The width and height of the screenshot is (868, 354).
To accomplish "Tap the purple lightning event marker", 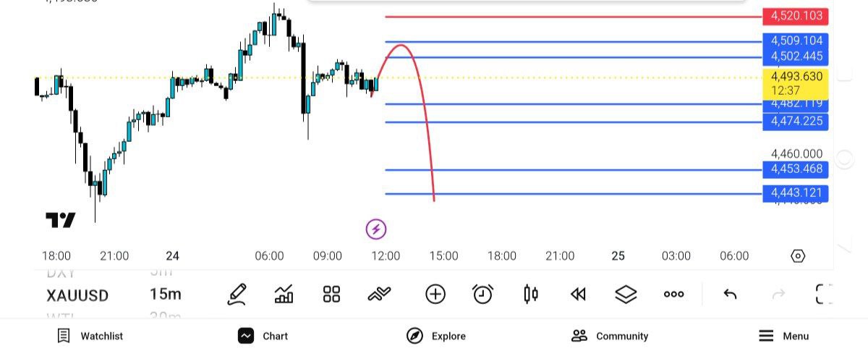I will click(375, 230).
